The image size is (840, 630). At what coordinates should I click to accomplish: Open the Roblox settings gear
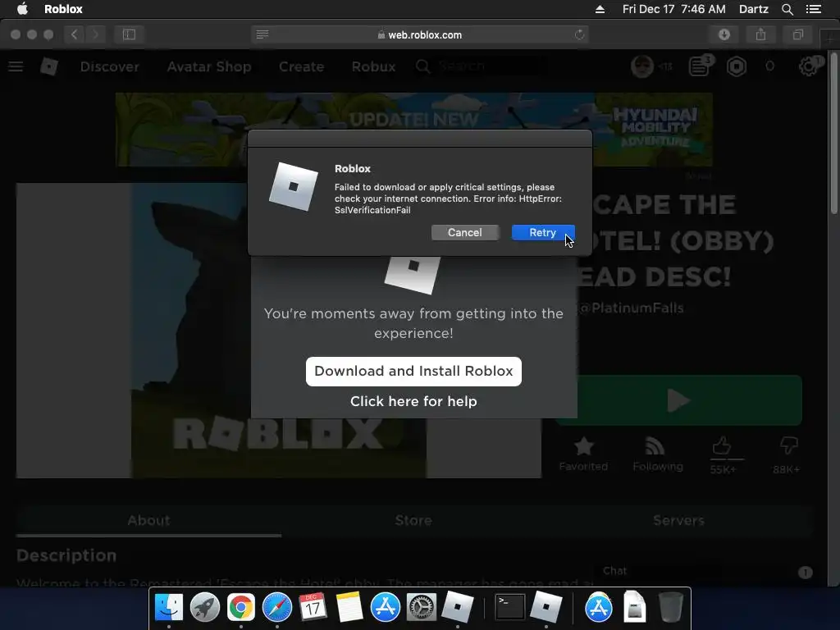pos(808,66)
